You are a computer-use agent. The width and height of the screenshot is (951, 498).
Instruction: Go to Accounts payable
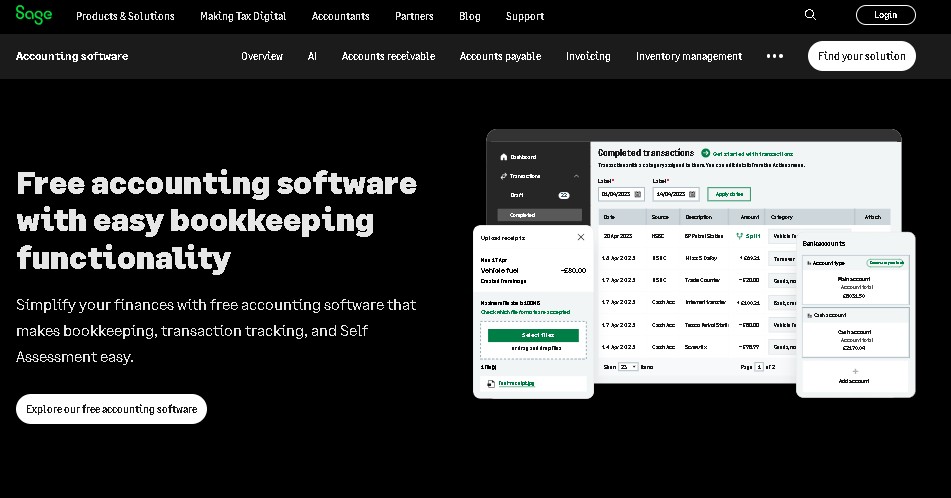[x=500, y=56]
